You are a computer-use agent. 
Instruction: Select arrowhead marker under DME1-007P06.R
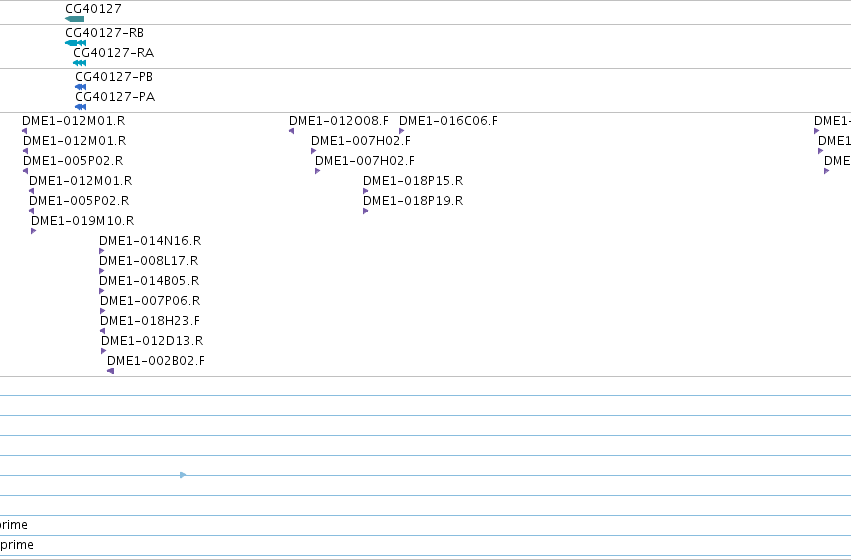click(x=103, y=311)
